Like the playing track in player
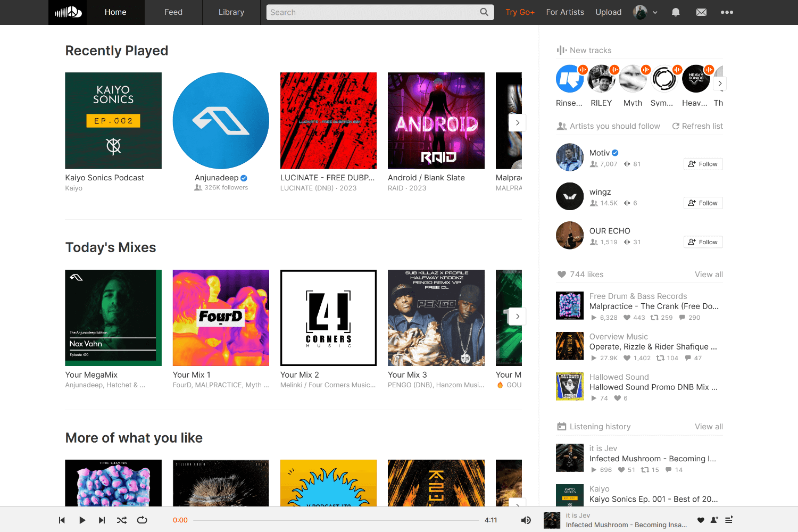 701,520
